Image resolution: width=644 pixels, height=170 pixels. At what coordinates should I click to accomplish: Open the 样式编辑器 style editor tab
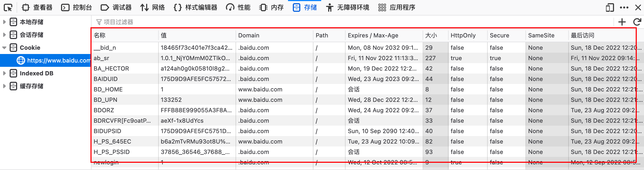195,7
